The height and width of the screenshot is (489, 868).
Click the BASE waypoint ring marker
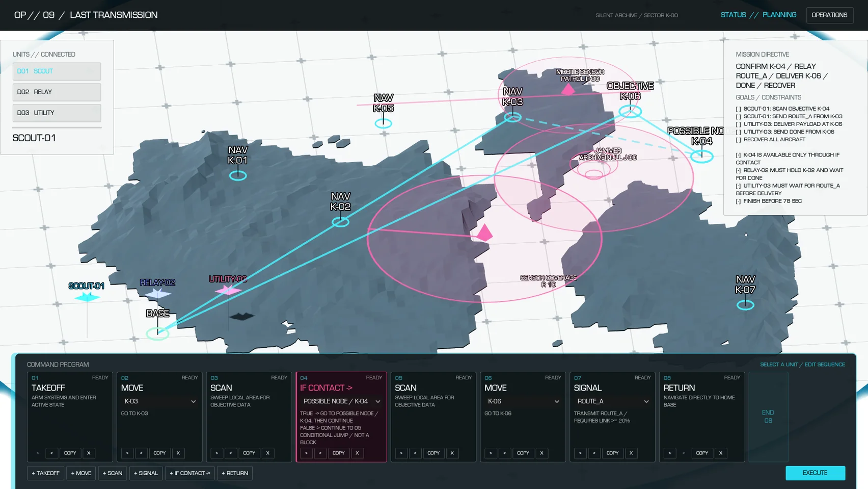[x=157, y=333]
